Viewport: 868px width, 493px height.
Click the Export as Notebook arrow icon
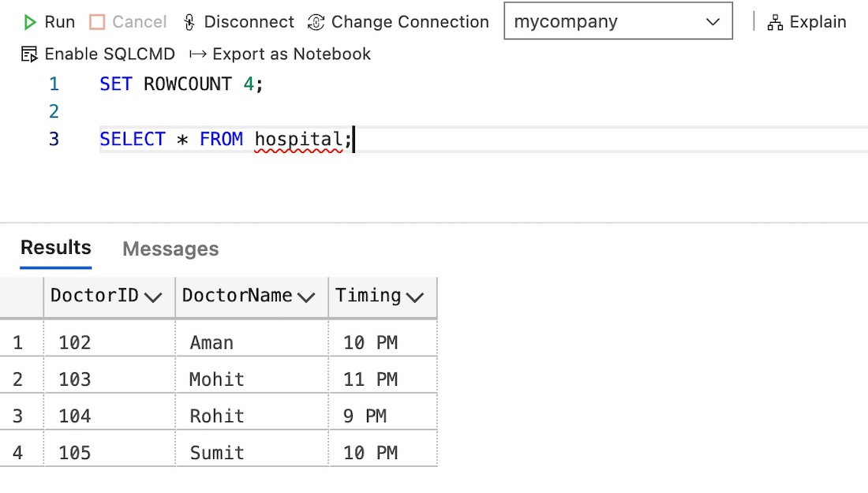(197, 54)
